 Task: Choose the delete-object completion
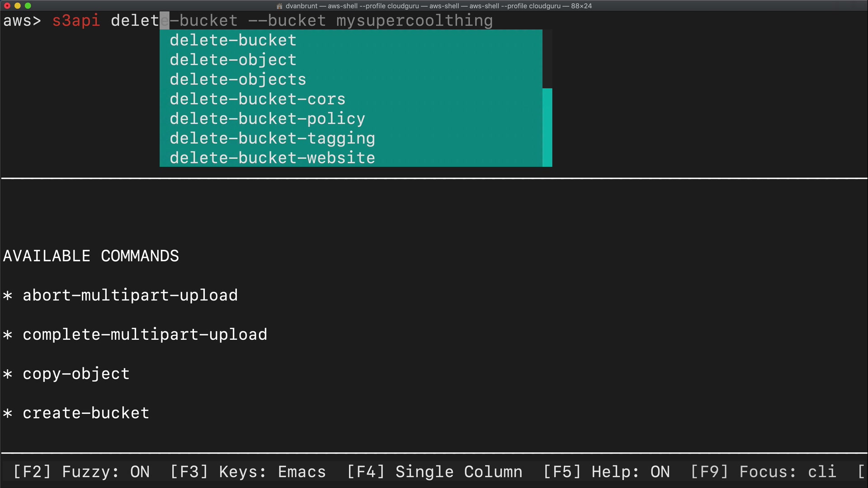(x=233, y=60)
